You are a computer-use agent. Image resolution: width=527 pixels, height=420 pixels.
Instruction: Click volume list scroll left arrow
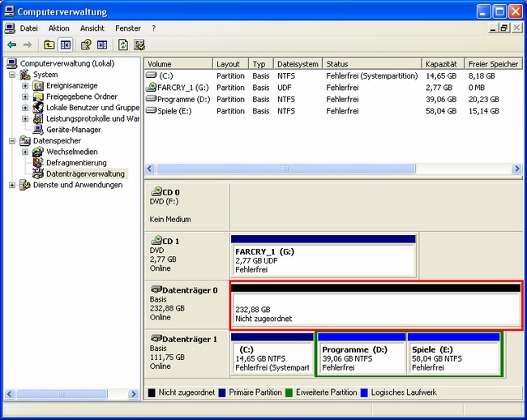coord(150,169)
